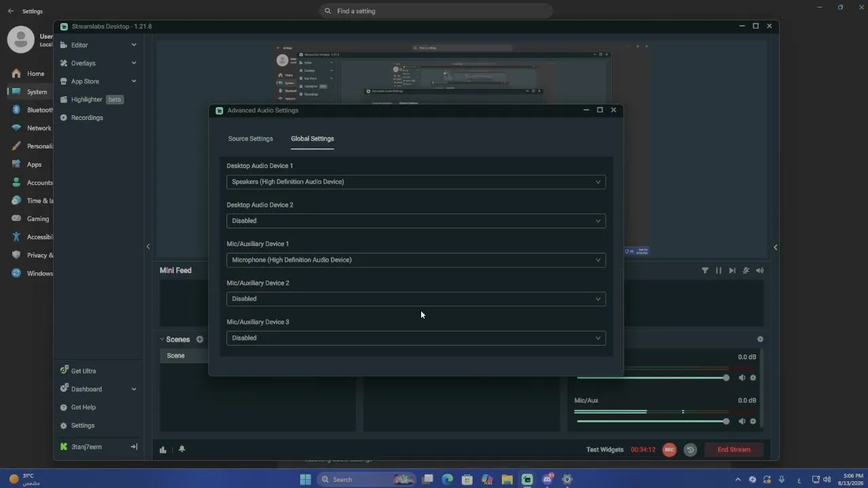Mute the Desktop Audio mixer source
This screenshot has height=488, width=868.
pos(742,378)
